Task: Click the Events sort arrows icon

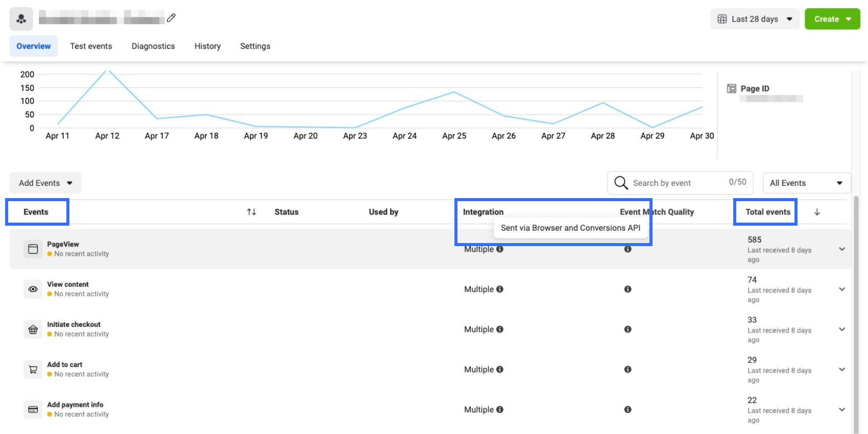Action: coord(251,212)
